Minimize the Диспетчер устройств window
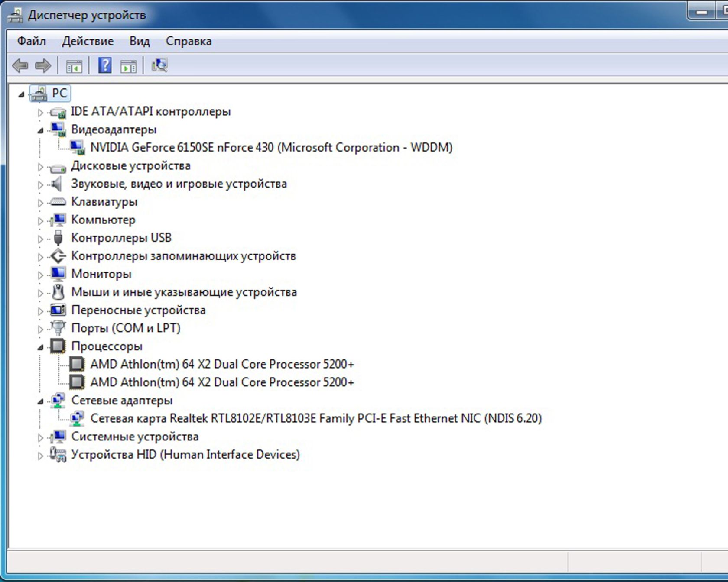 coord(701,12)
